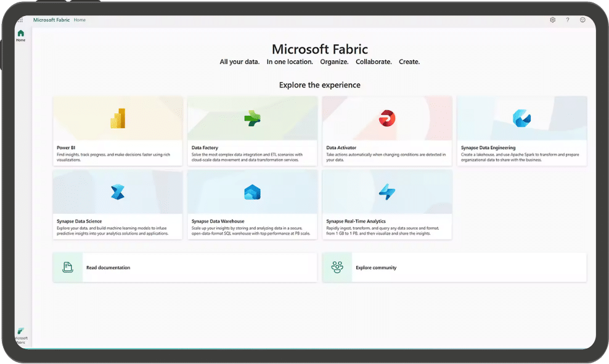The height and width of the screenshot is (364, 609).
Task: Click the Synapse Data Engineering logo icon
Action: coord(521,118)
